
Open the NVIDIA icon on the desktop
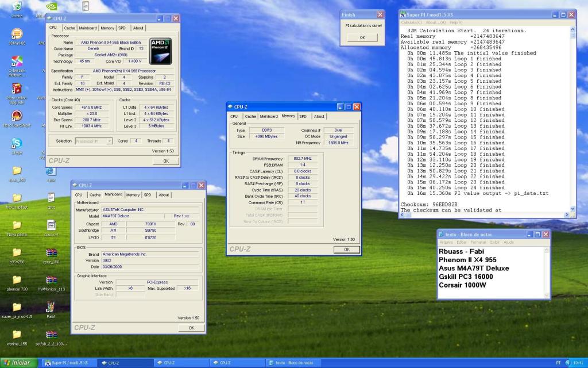(51, 6)
